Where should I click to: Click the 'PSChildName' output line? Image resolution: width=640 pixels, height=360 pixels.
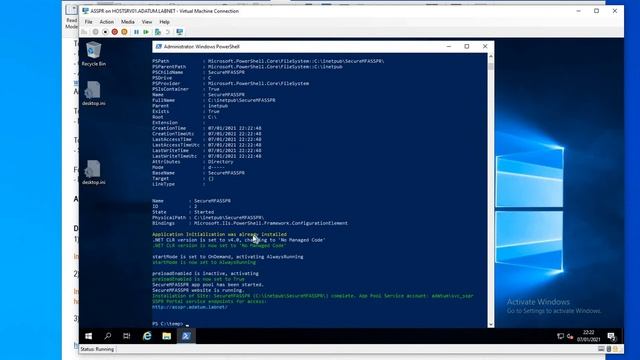tap(198, 72)
